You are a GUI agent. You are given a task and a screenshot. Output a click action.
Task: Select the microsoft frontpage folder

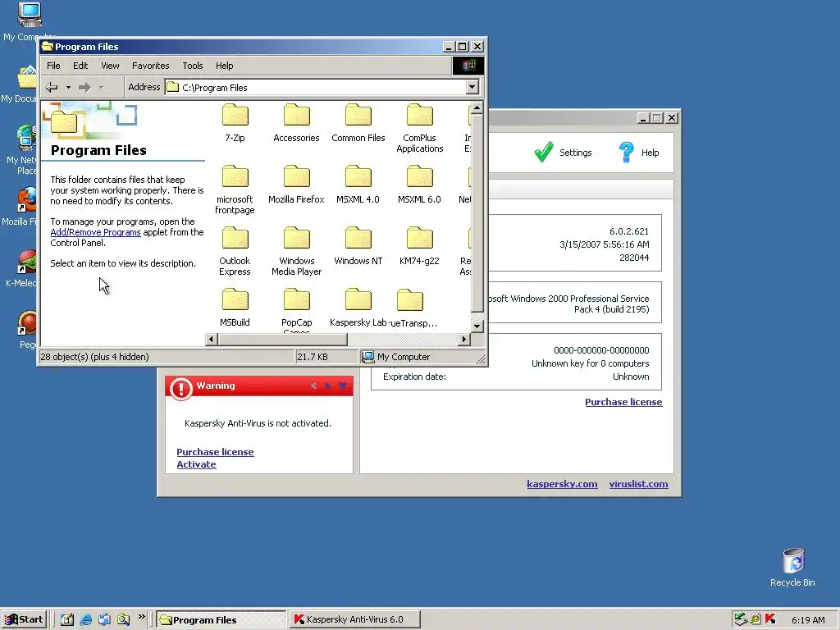(235, 189)
